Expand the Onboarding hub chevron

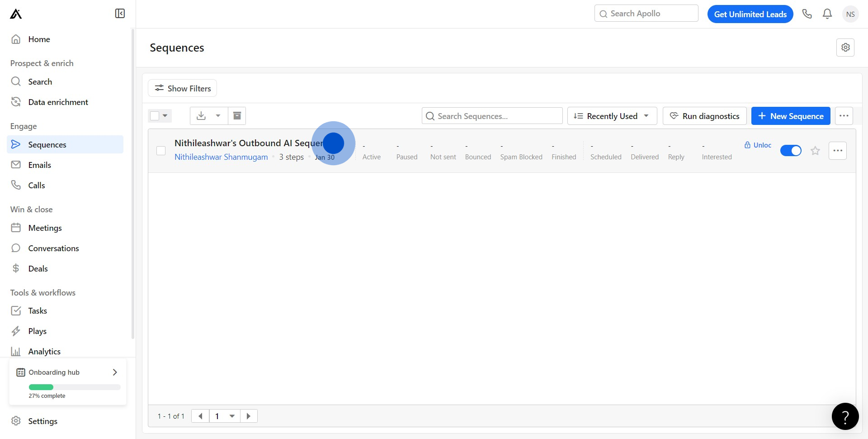click(115, 372)
